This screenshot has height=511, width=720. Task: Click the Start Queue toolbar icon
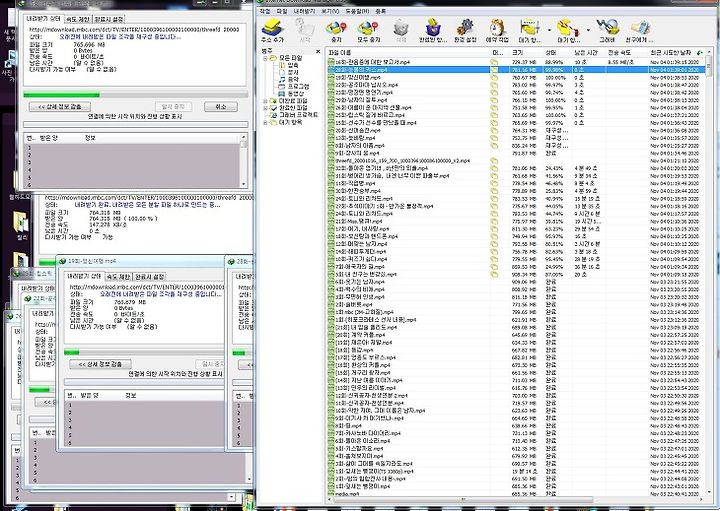[529, 28]
